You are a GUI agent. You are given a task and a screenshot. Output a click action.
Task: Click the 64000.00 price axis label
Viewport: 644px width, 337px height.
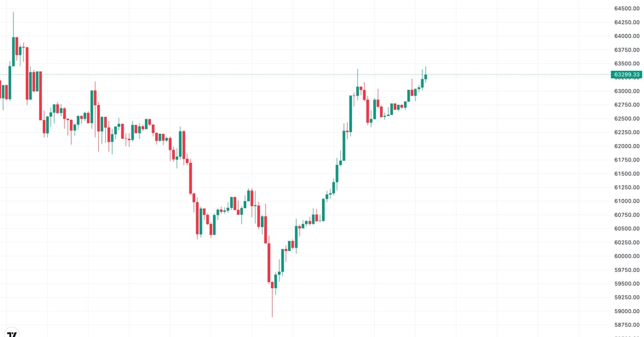[627, 36]
